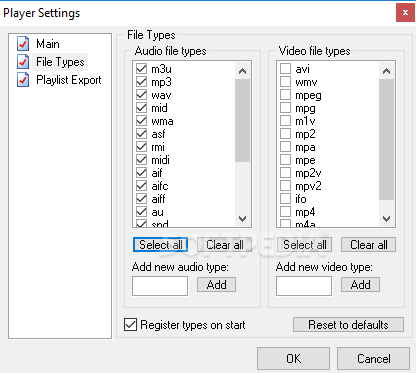This screenshot has width=416, height=373.
Task: Toggle the au audio checkbox
Action: point(142,212)
